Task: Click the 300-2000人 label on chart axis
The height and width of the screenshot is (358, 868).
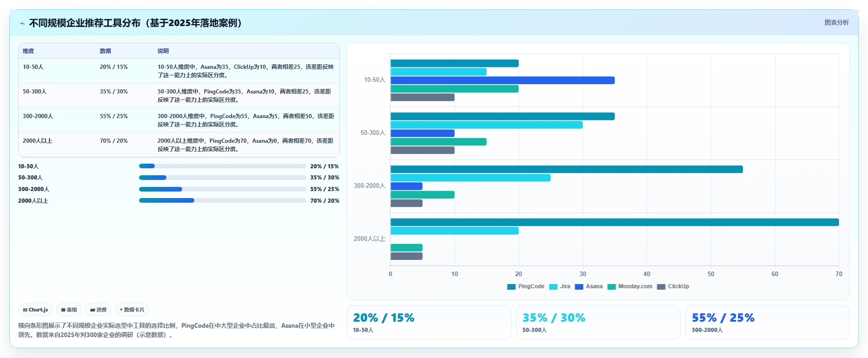Action: coord(370,186)
